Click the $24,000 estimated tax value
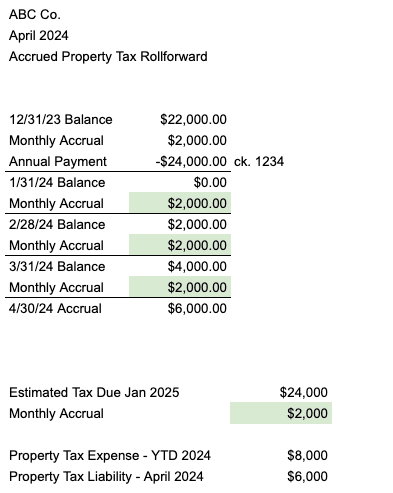Viewport: 393px width, 493px height. coord(304,392)
